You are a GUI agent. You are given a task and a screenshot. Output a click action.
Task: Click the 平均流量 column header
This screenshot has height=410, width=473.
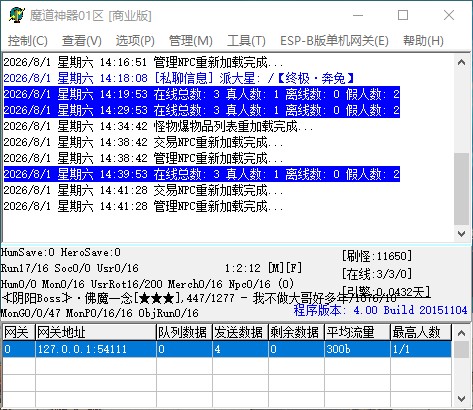357,332
